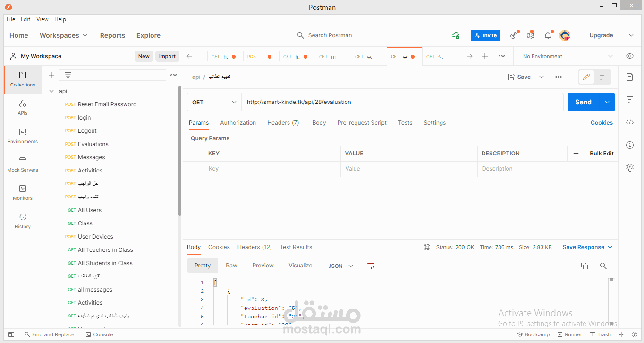Switch to the Authorization tab
The height and width of the screenshot is (343, 644).
click(238, 123)
